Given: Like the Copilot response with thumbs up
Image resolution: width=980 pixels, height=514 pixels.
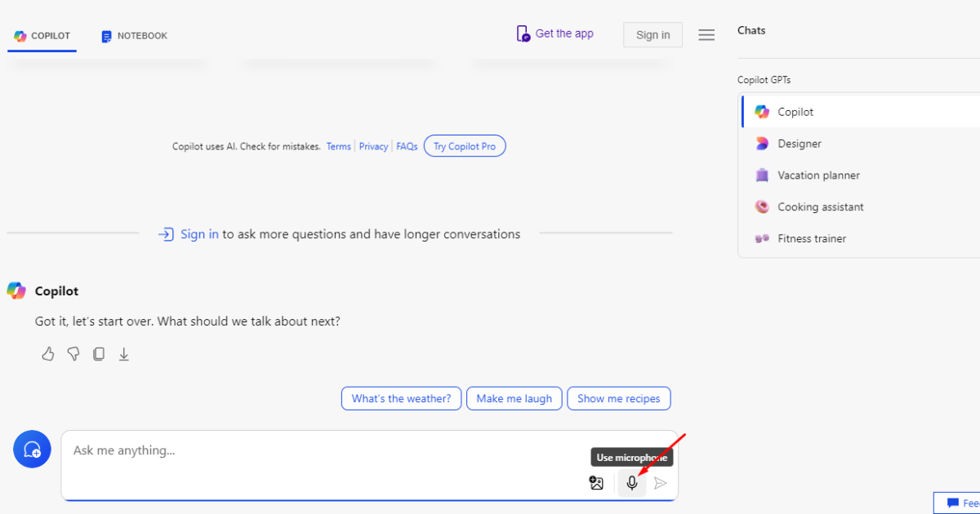Looking at the screenshot, I should point(48,354).
